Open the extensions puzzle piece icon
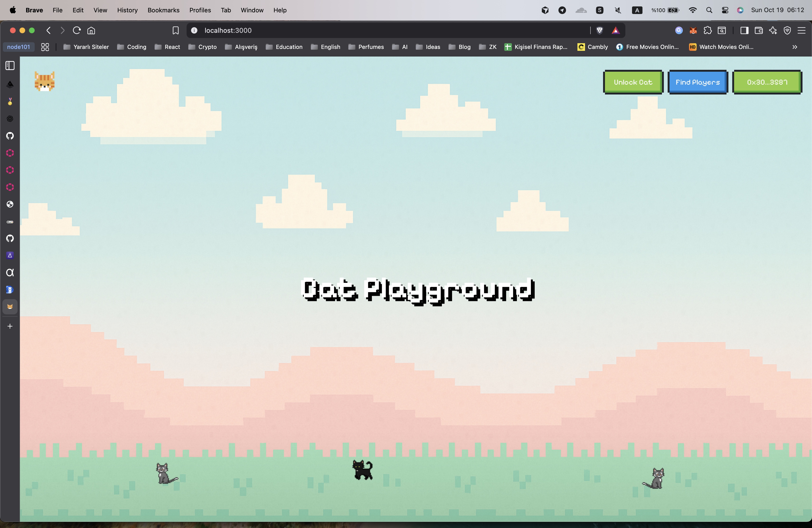Screen dimensions: 812x528 pyautogui.click(x=708, y=30)
